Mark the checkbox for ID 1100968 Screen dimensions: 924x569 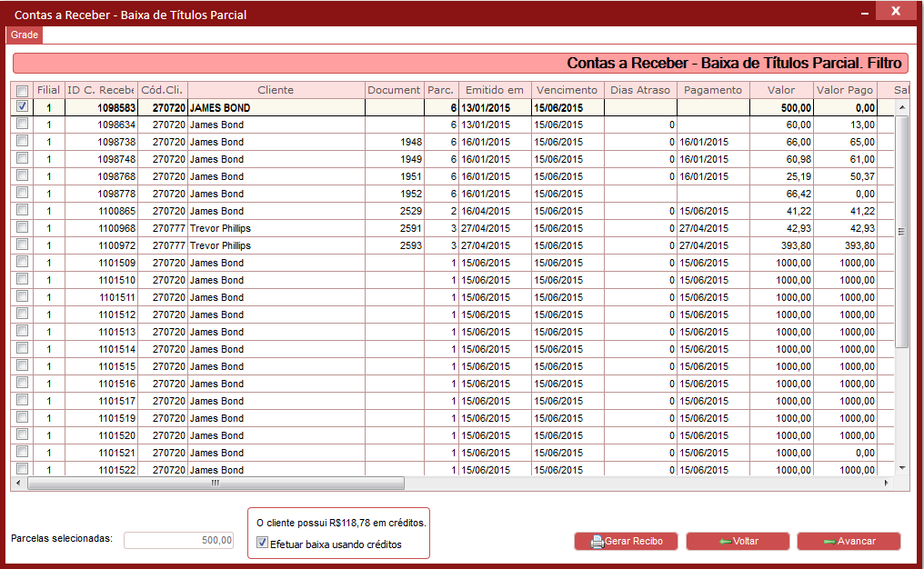coord(23,227)
